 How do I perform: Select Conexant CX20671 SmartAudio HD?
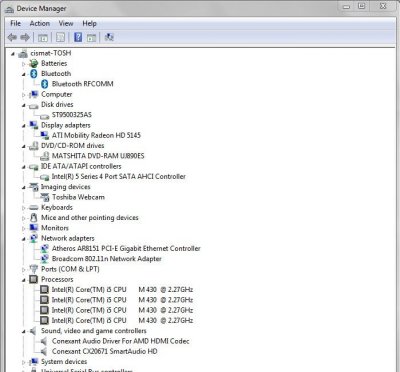[105, 351]
